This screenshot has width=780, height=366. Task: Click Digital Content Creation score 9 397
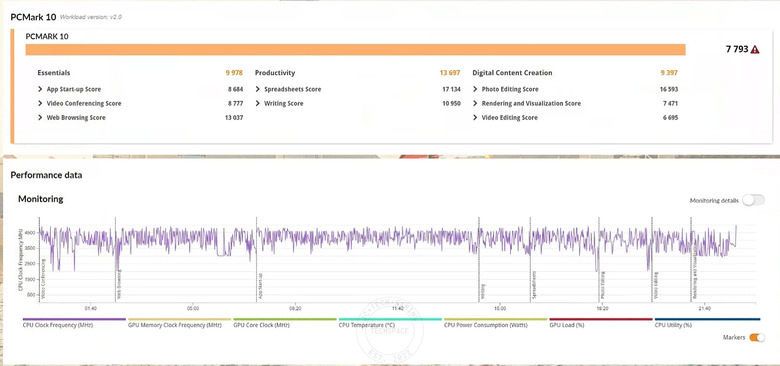669,73
